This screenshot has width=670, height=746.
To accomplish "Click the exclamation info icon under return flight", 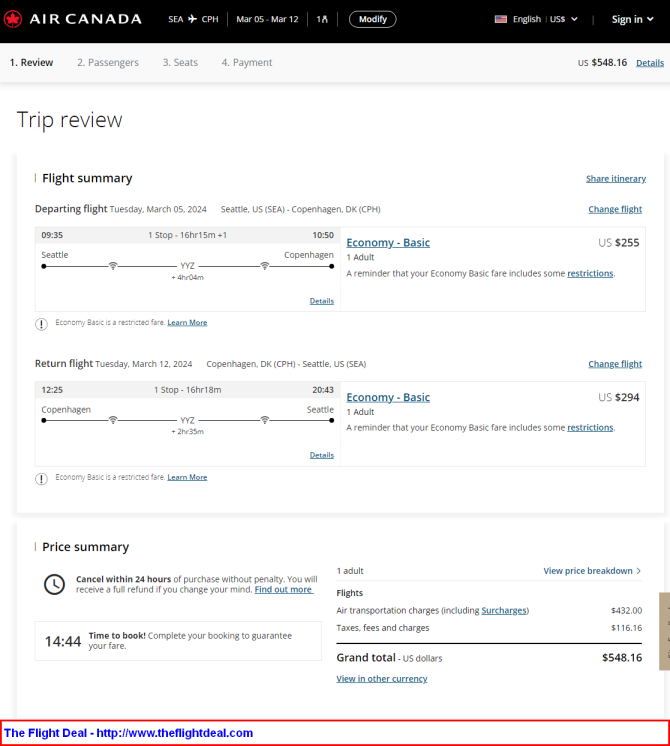I will [41, 479].
